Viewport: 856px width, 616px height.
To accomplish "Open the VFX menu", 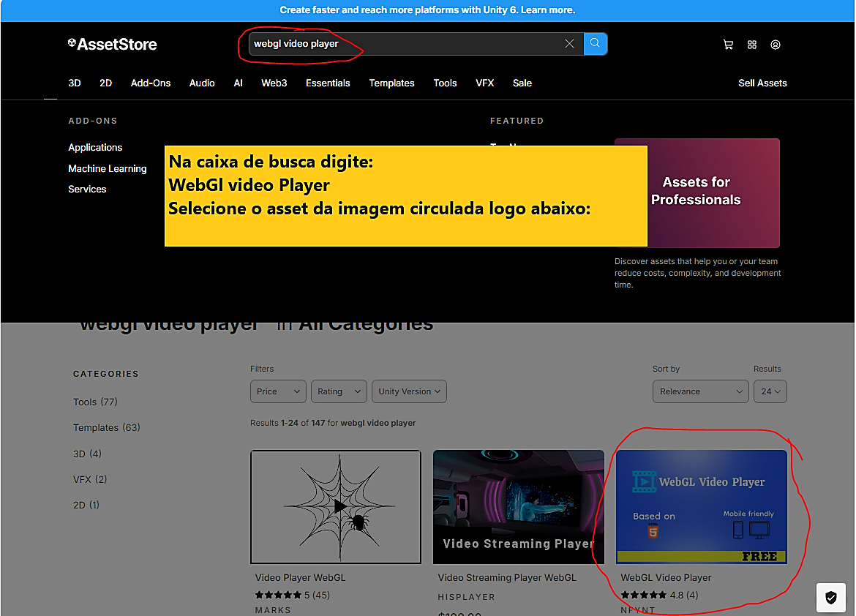I will (485, 83).
